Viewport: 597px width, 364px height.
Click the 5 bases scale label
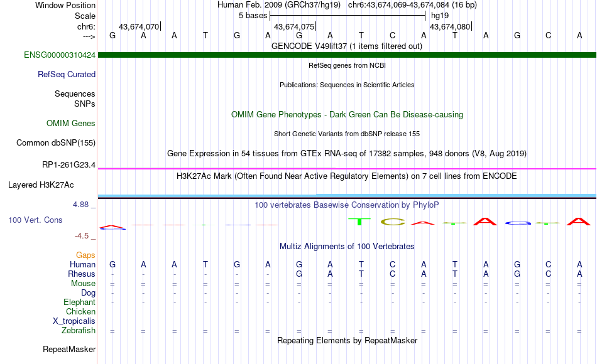coord(253,16)
